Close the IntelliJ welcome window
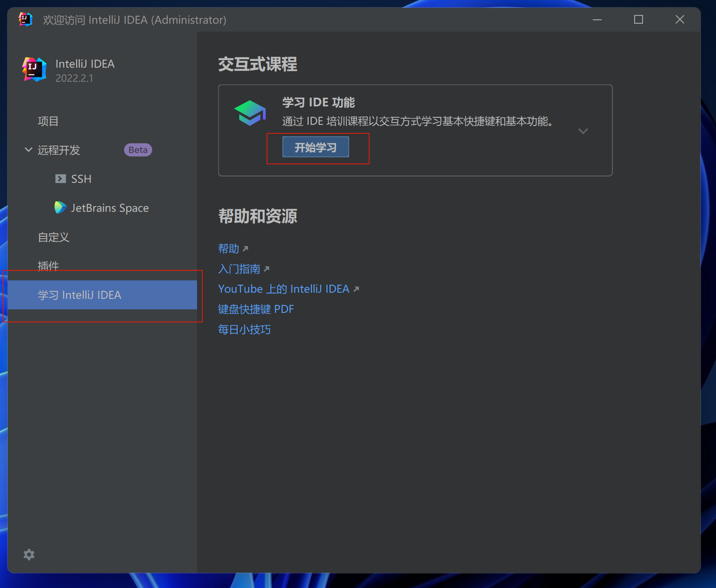 (680, 20)
